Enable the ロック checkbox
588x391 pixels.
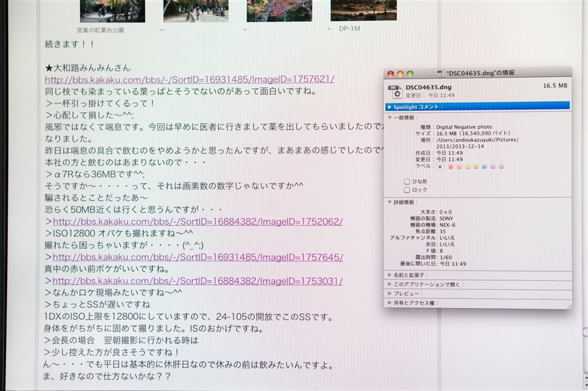pyautogui.click(x=407, y=189)
